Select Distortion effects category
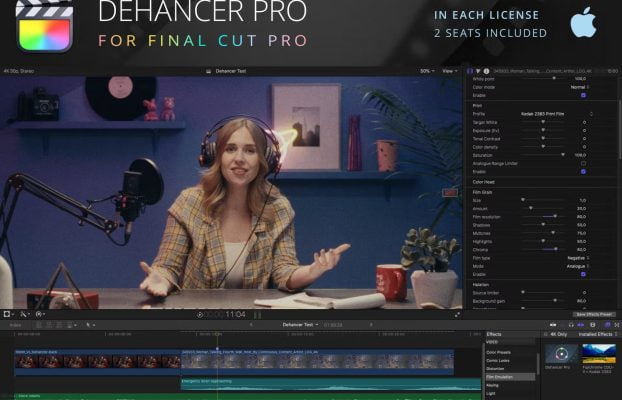Image resolution: width=622 pixels, height=400 pixels. point(495,369)
